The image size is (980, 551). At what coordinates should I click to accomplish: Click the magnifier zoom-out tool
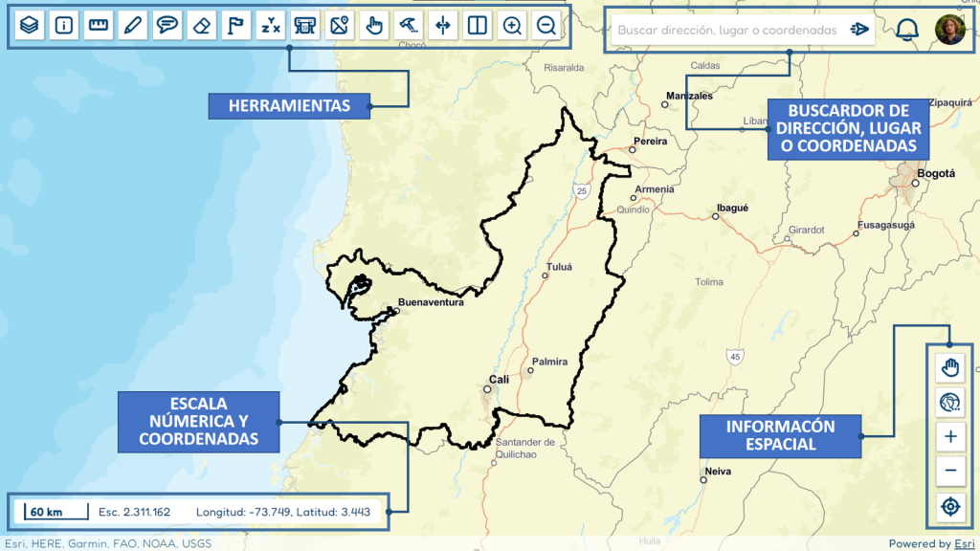(x=546, y=26)
